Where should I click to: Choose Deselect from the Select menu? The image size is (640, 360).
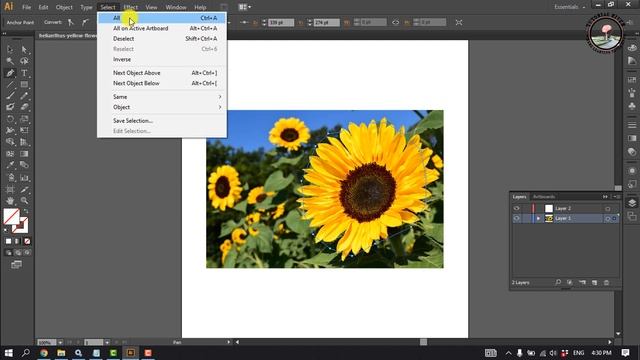(x=162, y=38)
